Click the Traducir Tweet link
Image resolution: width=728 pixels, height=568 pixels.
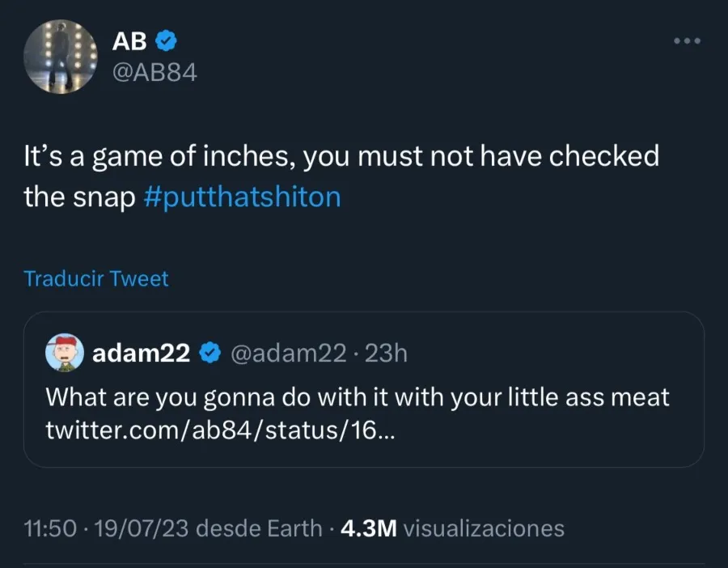pyautogui.click(x=95, y=278)
